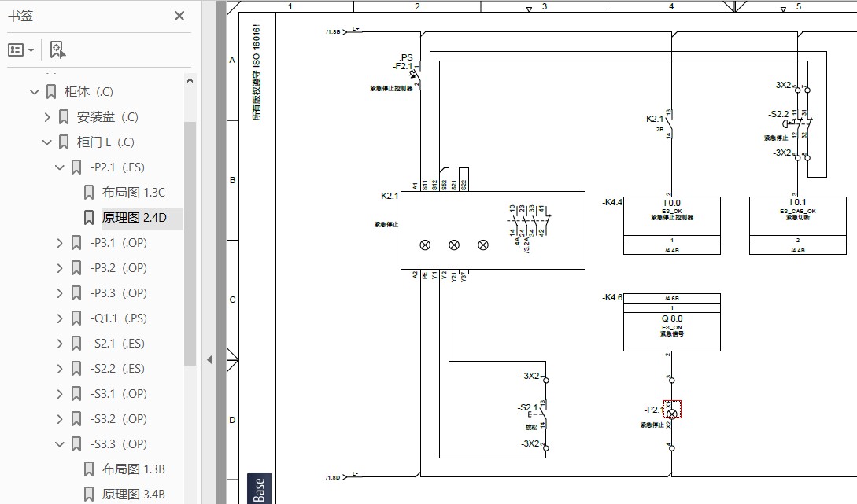
Task: Click the bookmarks panel vertical scrollbar thumb
Action: point(190,243)
